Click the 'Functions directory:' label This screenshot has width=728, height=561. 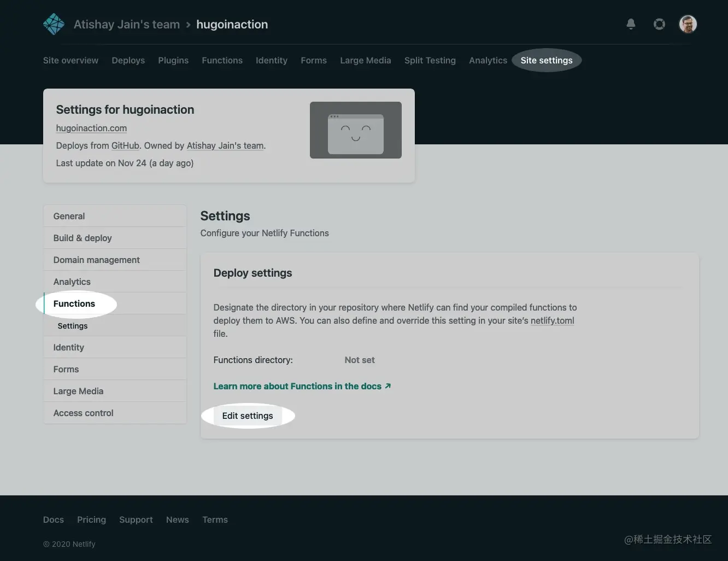point(253,360)
